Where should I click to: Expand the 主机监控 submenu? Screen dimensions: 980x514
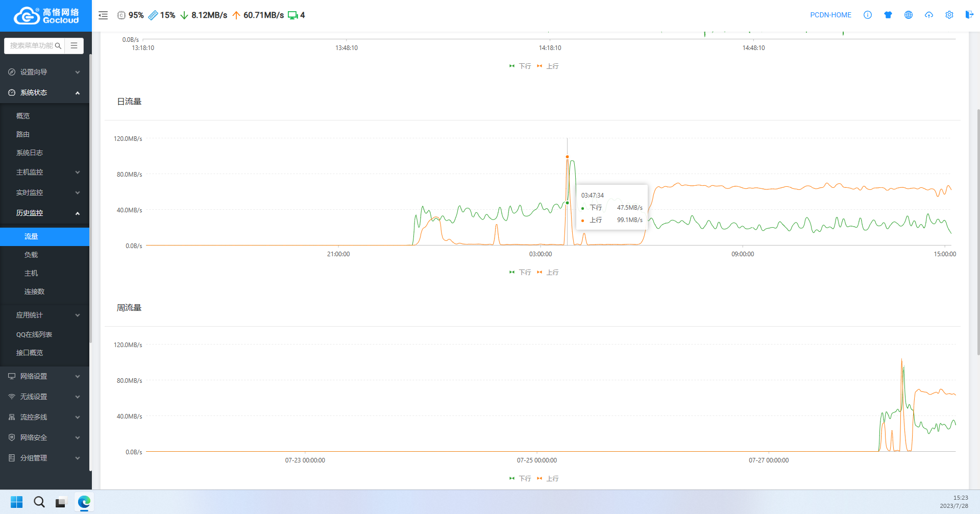coord(44,172)
